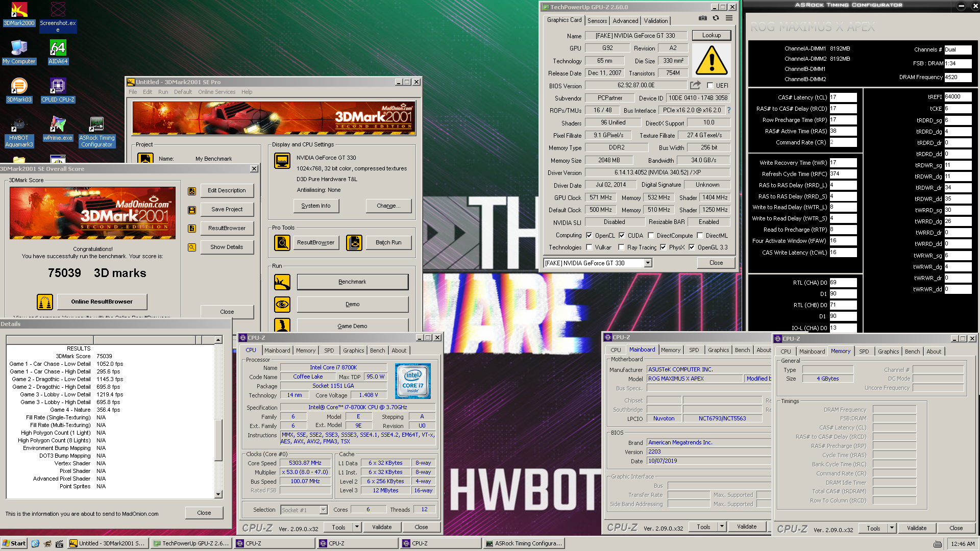Click the BIOS version share/export icon

(695, 85)
